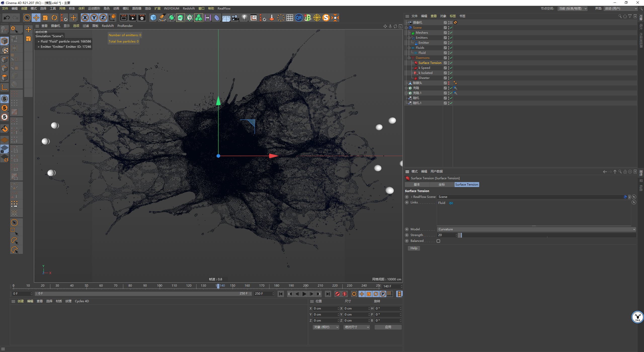Open Edit Render Settings icon
This screenshot has height=352, width=644.
[142, 18]
